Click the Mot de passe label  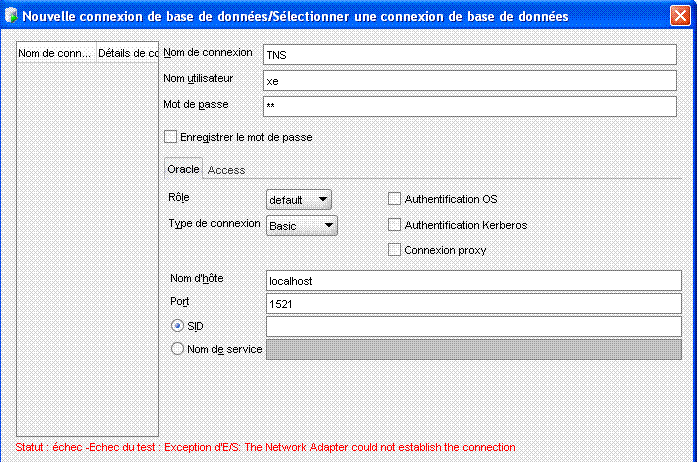196,104
